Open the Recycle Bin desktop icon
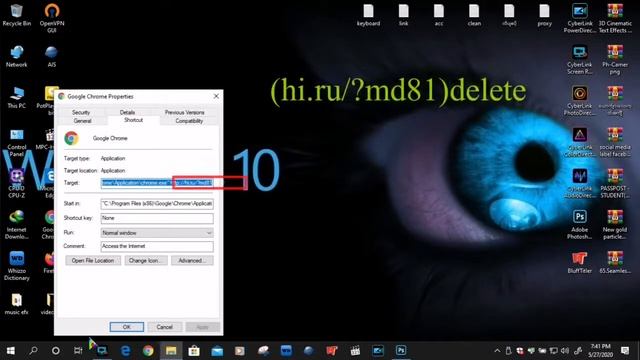Image resolution: width=640 pixels, height=360 pixels. pos(16,15)
